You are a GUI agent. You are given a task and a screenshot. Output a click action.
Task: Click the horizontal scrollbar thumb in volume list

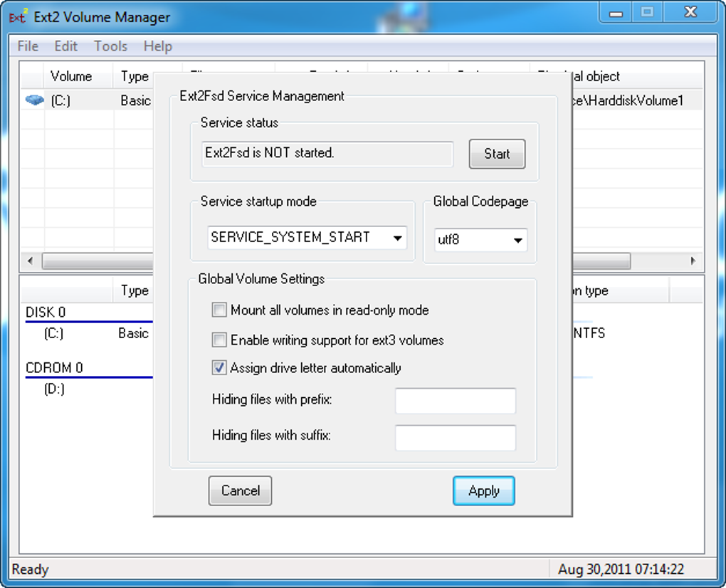[336, 261]
